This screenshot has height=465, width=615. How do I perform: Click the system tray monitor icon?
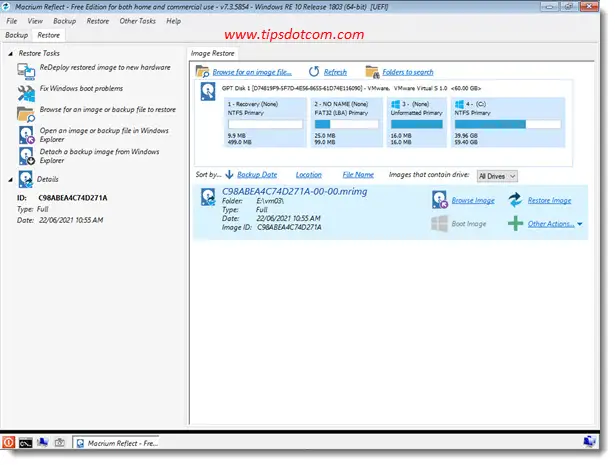pyautogui.click(x=589, y=441)
